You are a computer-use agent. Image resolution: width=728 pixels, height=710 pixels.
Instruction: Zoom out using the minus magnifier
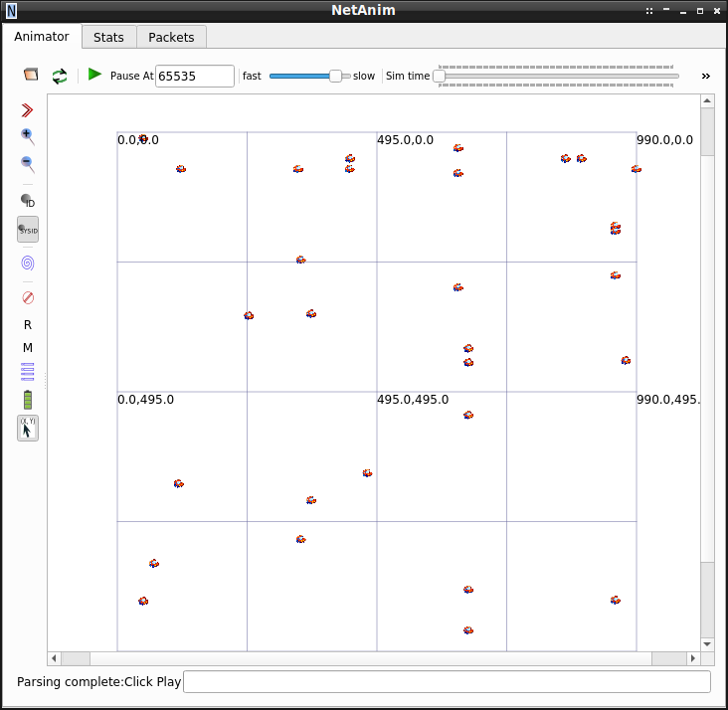(28, 164)
